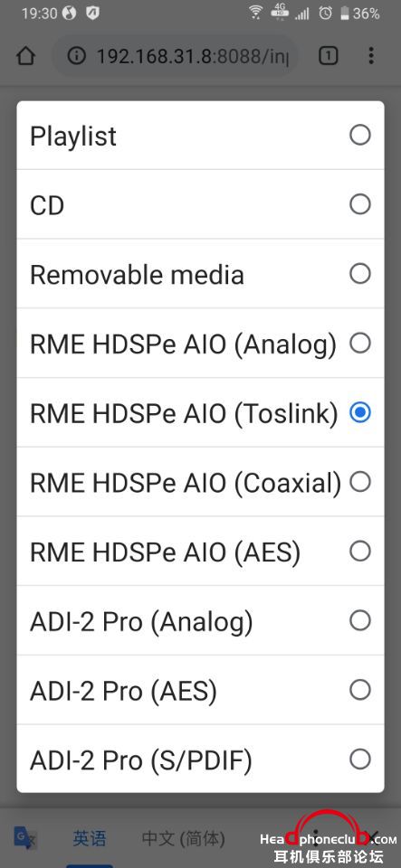Tap the alarm status bar icon

325,14
